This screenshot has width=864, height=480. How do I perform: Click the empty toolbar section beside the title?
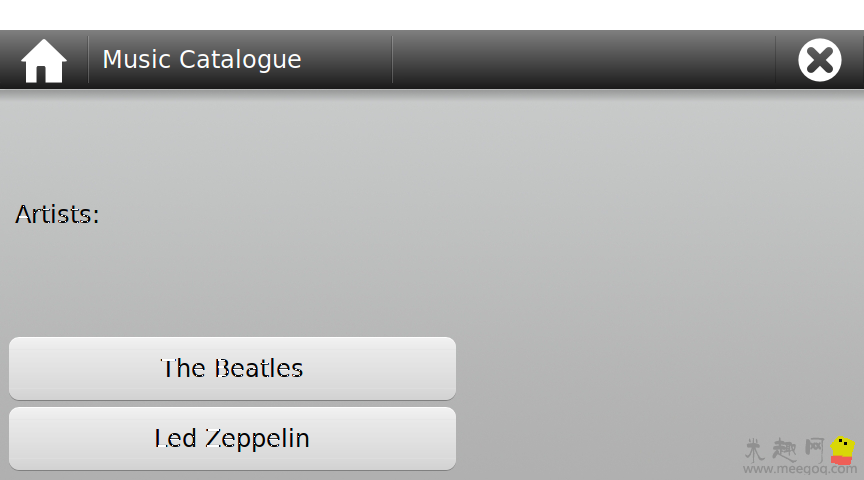(584, 60)
